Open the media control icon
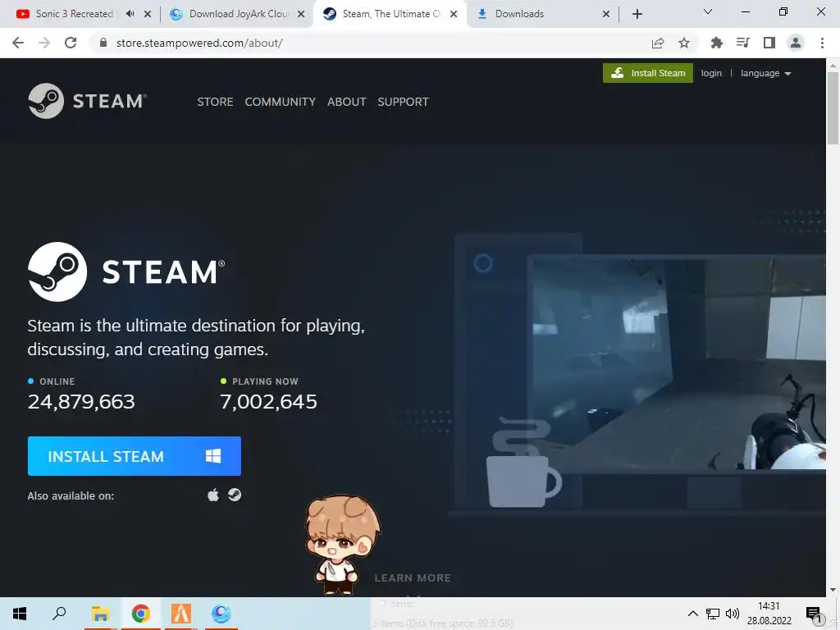This screenshot has height=630, width=840. pyautogui.click(x=743, y=43)
